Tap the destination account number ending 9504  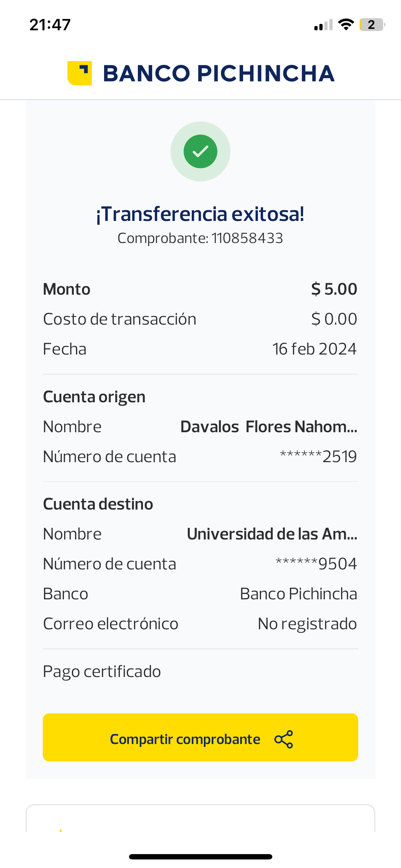point(316,564)
